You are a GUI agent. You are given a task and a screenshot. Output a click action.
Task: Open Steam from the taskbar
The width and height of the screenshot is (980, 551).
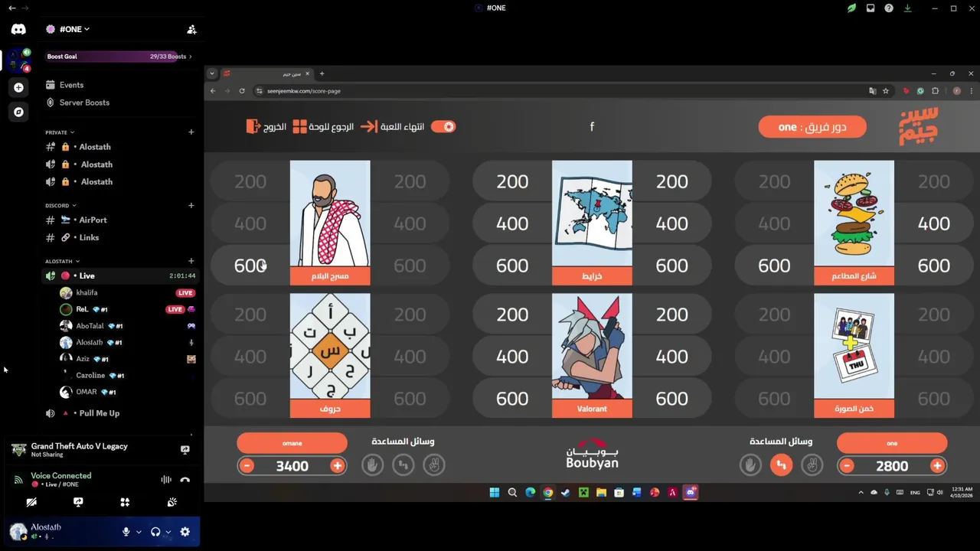pos(566,493)
